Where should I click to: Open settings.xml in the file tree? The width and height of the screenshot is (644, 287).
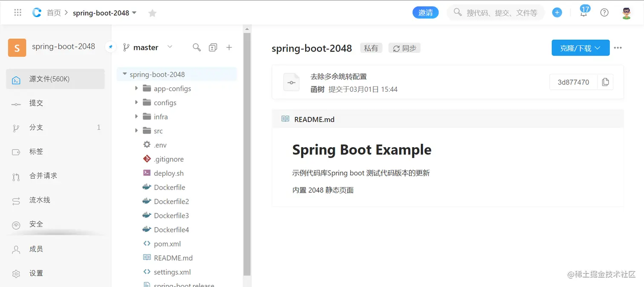click(x=172, y=272)
